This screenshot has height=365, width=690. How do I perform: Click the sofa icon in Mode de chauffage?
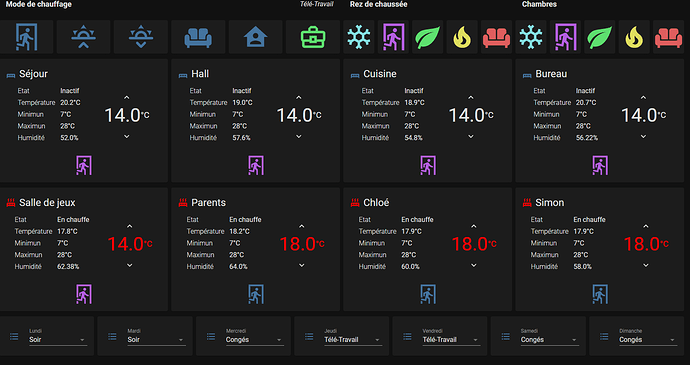point(198,38)
